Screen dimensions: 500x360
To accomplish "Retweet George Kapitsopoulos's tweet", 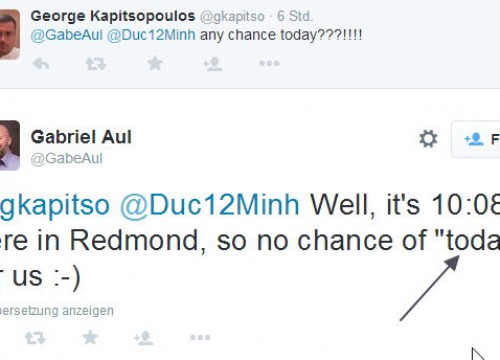I will pyautogui.click(x=96, y=63).
